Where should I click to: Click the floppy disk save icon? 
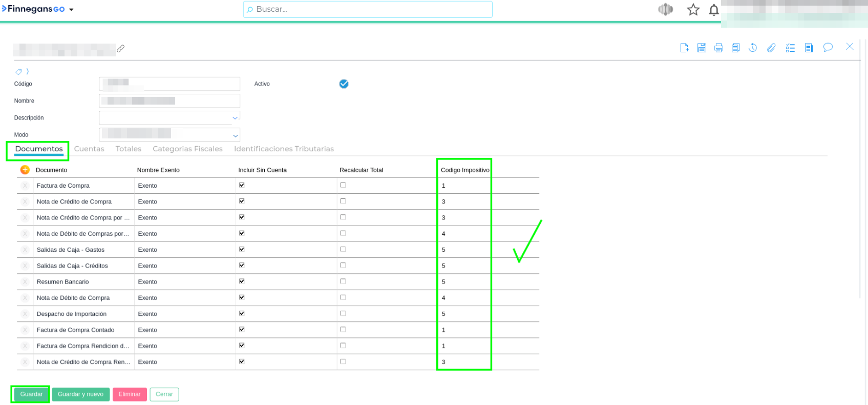tap(702, 48)
